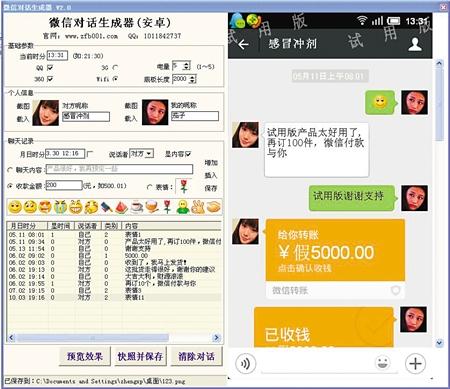
Task: Select the 3G radio button
Action: point(115,68)
